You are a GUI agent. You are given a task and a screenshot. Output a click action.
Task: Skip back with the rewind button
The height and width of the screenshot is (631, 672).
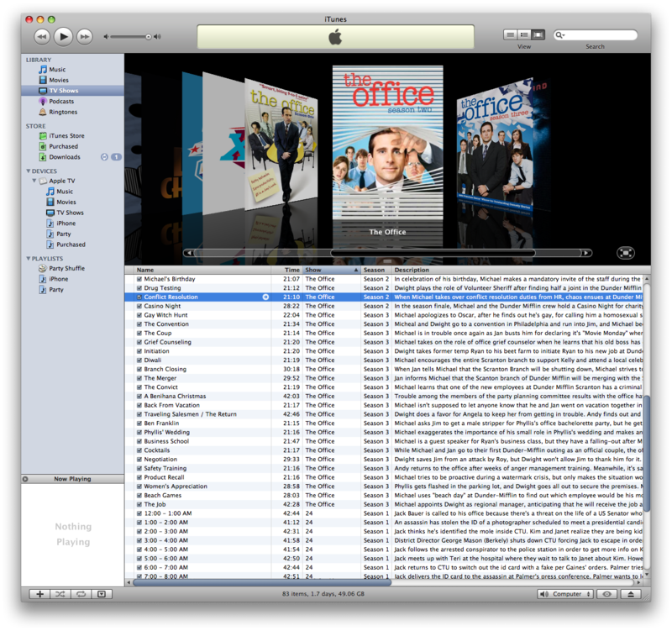click(41, 37)
